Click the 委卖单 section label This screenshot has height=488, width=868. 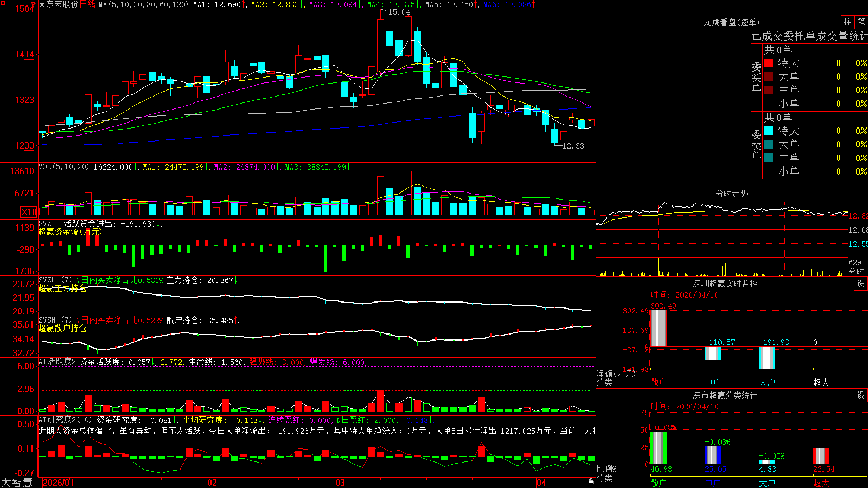[756, 145]
